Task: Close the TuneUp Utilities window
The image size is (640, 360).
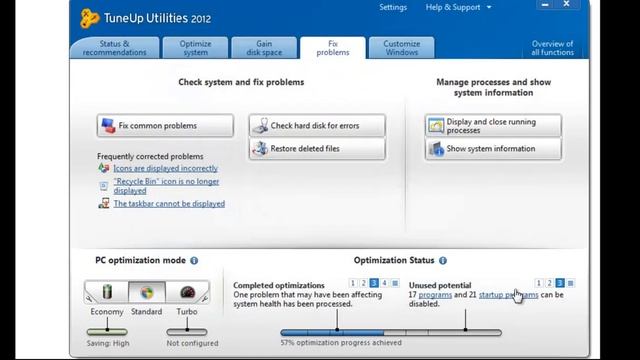Action: point(567,4)
